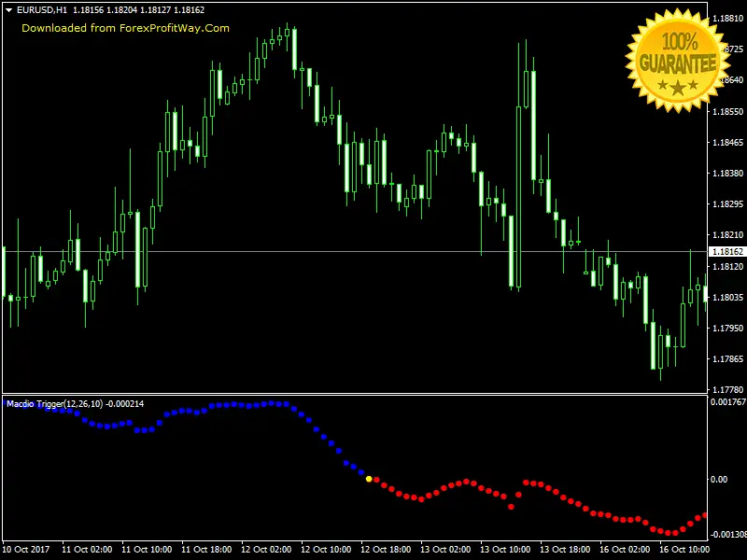Click the 1.18210 price axis label
Viewport: 747px width, 560px height.
tap(727, 235)
